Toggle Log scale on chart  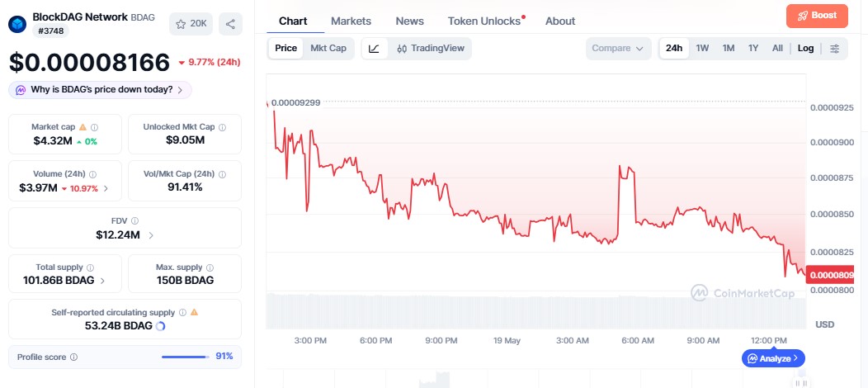coord(805,48)
